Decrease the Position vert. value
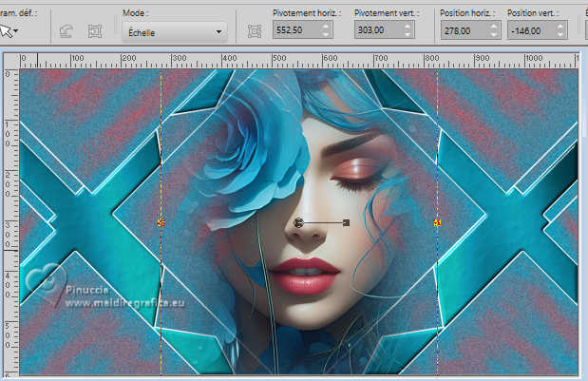Viewport: 588px width, 381px height. (x=560, y=35)
